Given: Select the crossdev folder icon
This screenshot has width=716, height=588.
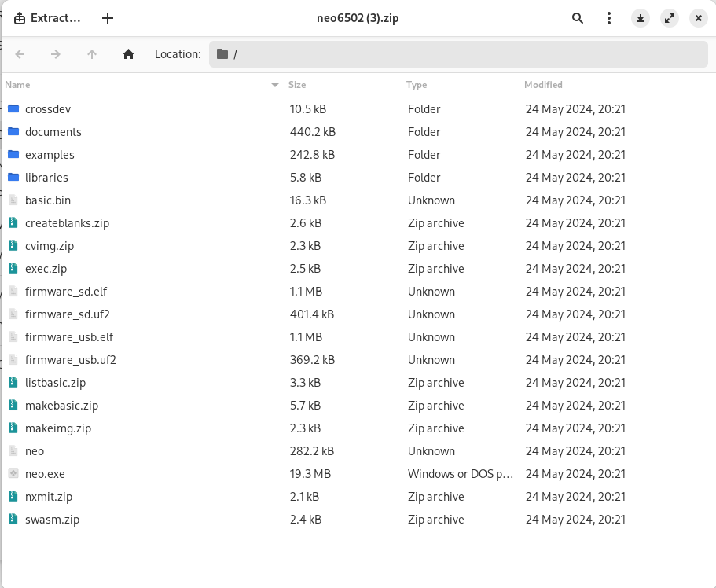Looking at the screenshot, I should point(13,109).
